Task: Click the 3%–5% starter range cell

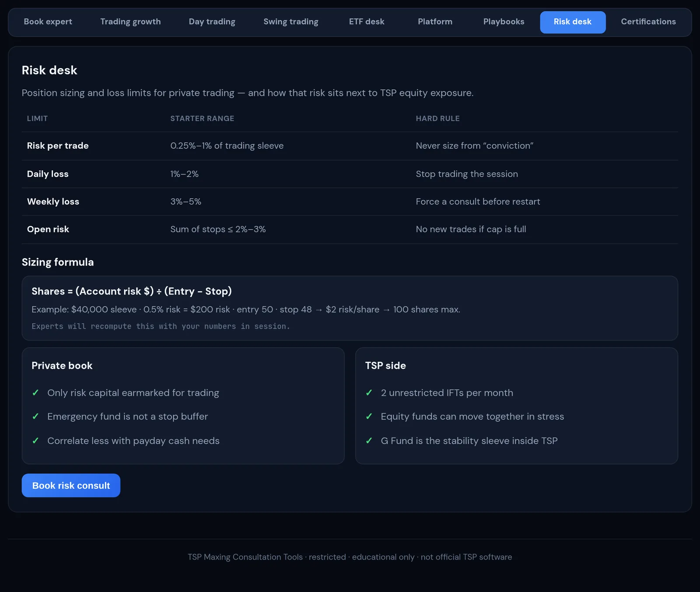Action: click(186, 201)
